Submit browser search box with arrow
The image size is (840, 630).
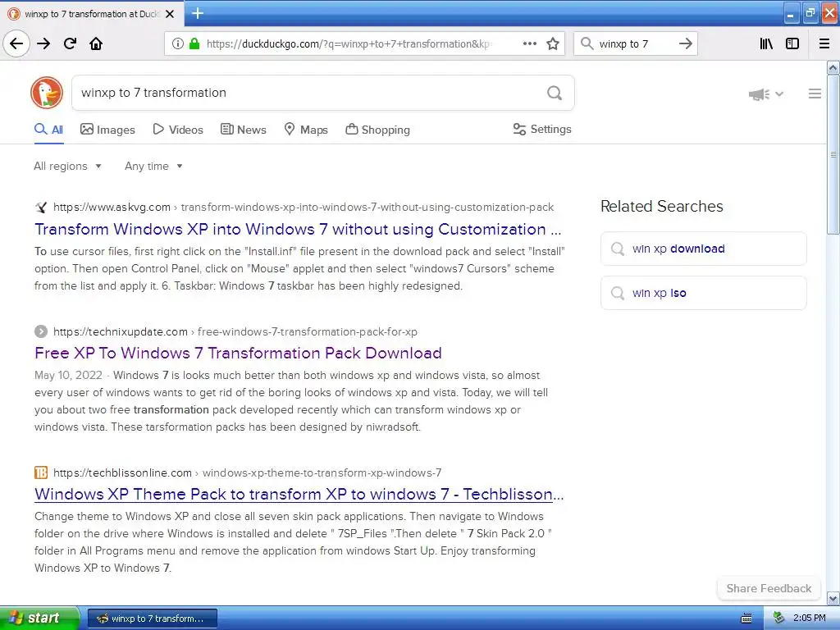(x=686, y=43)
